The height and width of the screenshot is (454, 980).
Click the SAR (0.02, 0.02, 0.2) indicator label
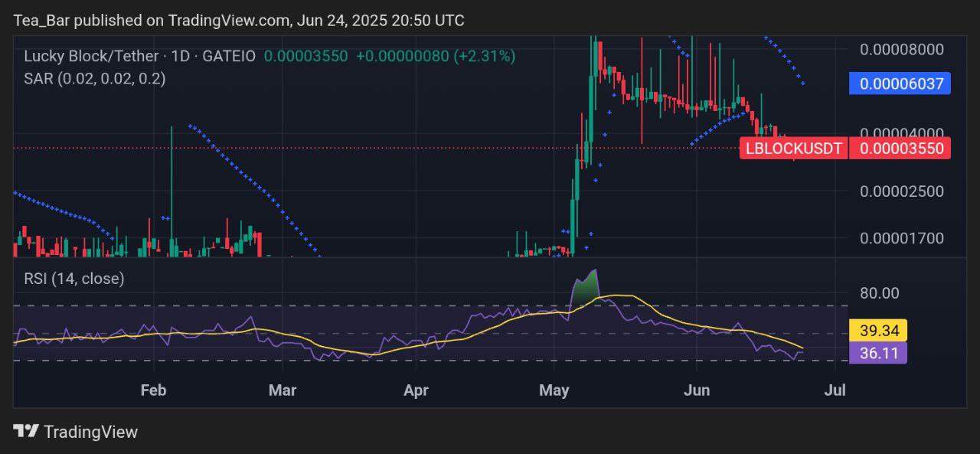click(x=94, y=78)
